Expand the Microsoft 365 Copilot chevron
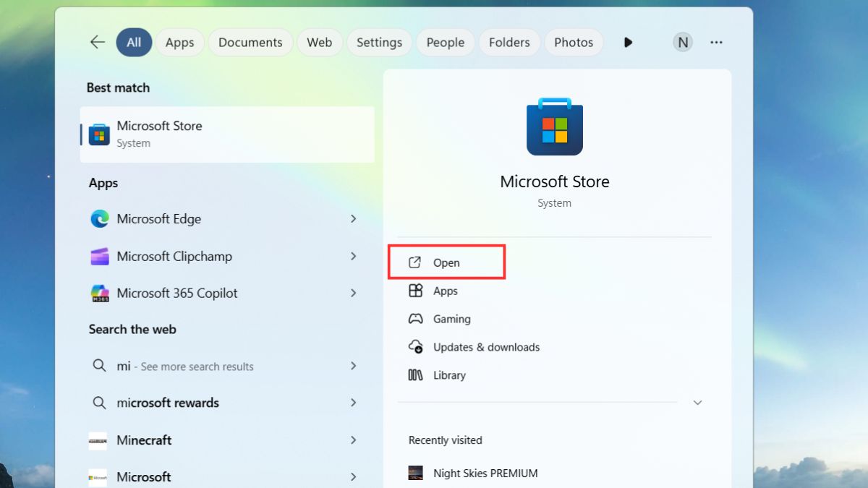This screenshot has width=868, height=488. pos(354,293)
